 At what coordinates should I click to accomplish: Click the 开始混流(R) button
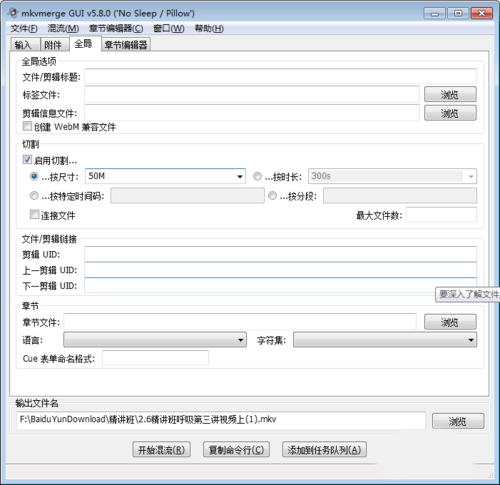click(162, 450)
